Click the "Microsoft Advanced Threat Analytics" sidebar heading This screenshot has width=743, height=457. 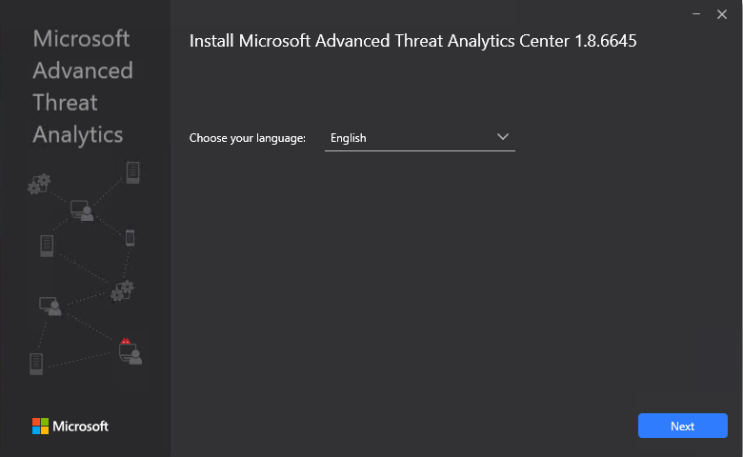click(x=82, y=87)
